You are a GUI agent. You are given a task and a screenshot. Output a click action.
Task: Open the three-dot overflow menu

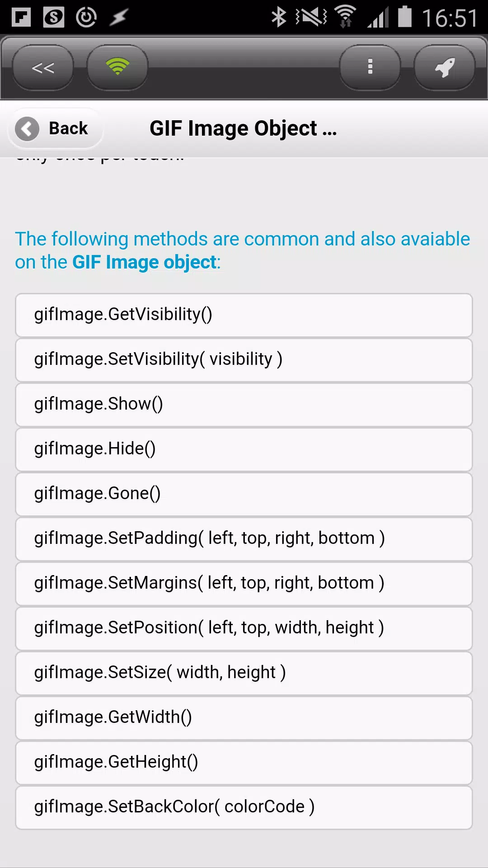click(370, 68)
